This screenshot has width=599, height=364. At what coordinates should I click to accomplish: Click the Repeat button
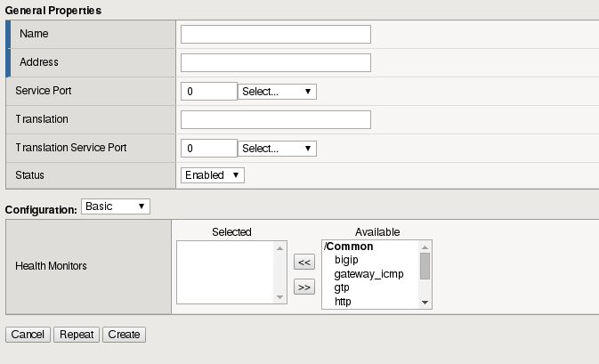coord(77,335)
